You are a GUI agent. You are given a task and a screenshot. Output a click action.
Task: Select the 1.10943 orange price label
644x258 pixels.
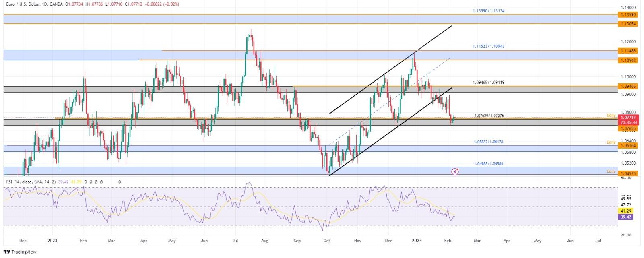coord(628,60)
